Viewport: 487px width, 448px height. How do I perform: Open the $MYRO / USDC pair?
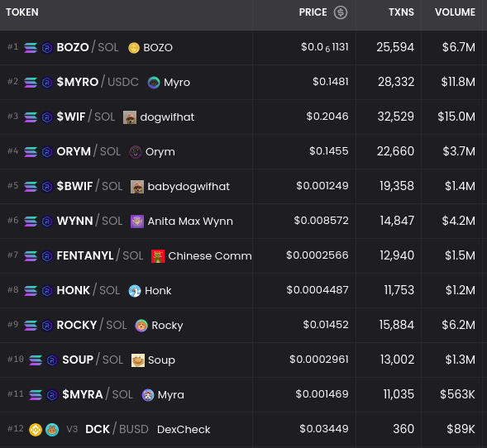[x=98, y=83]
